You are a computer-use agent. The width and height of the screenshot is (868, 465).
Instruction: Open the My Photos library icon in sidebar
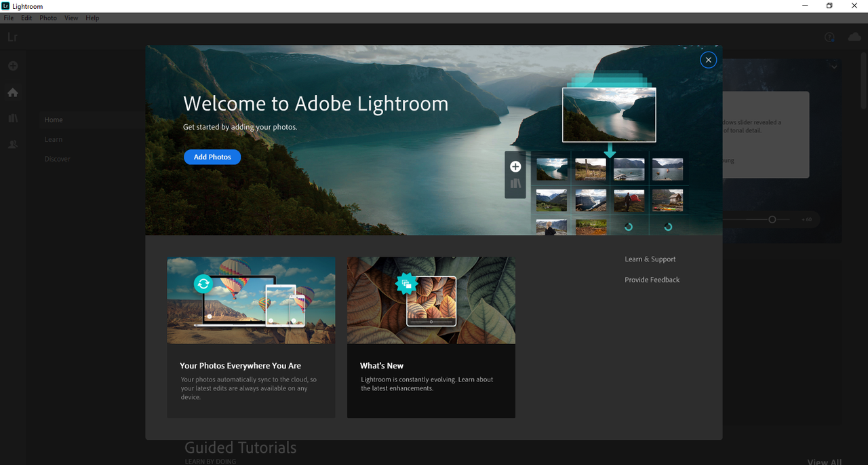13,118
